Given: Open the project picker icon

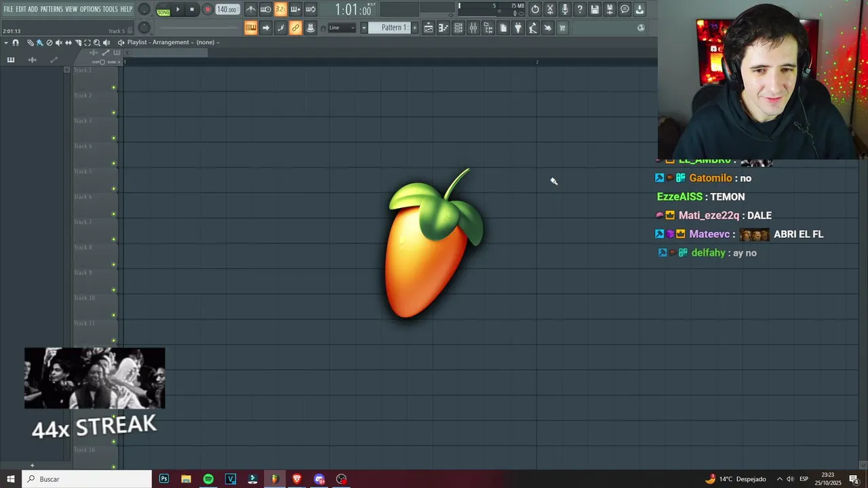Looking at the screenshot, I should (x=503, y=28).
